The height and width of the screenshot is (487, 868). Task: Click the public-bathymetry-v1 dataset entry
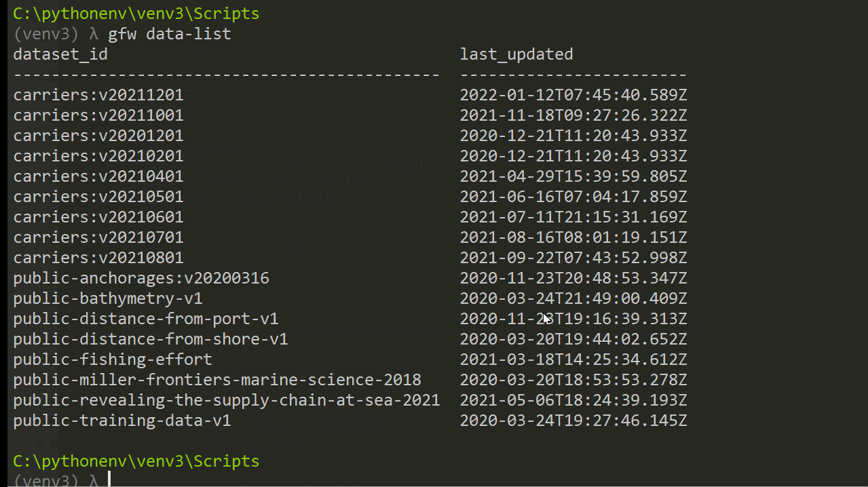click(x=107, y=298)
